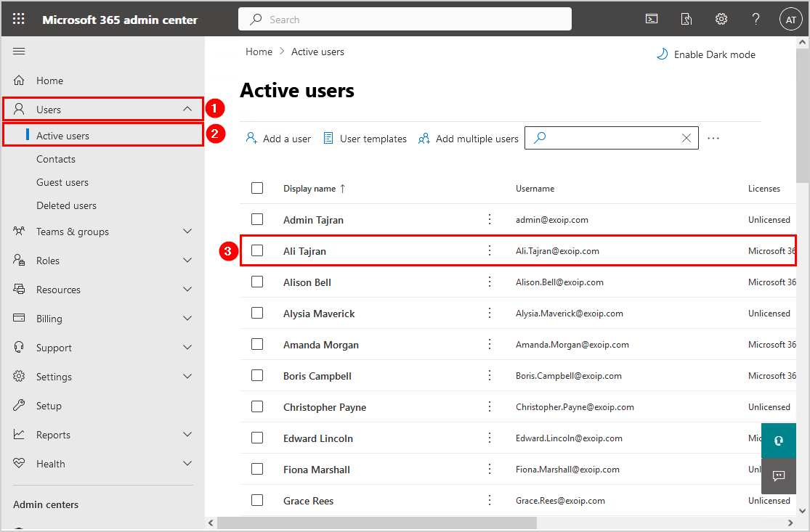
Task: Click the settings gear icon in header
Action: 721,20
